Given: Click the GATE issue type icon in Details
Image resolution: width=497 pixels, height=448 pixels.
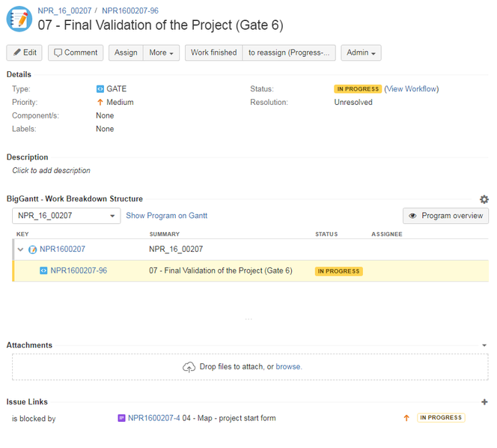Looking at the screenshot, I should point(100,89).
